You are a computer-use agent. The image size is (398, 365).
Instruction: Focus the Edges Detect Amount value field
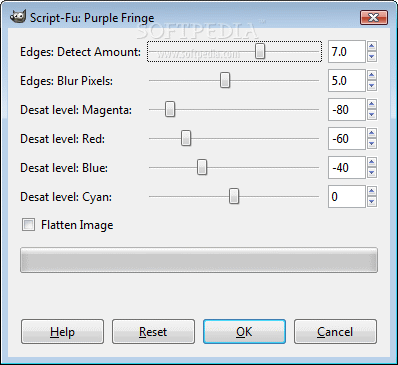347,52
